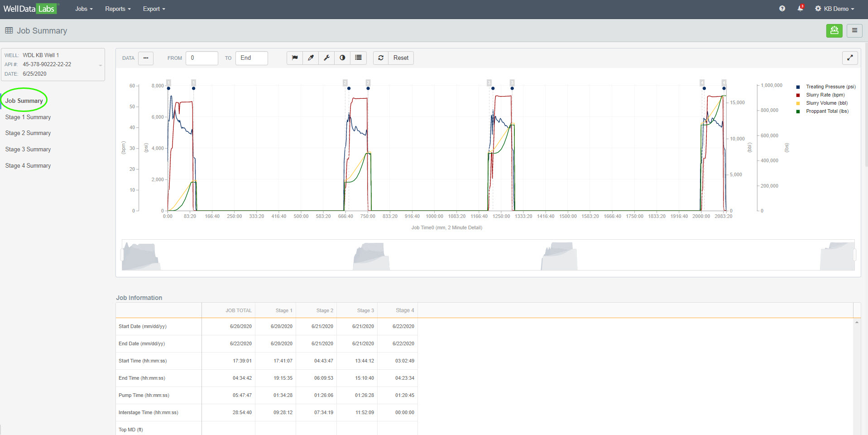Toggle Slurry Rate series in legend
868x435 pixels.
pyautogui.click(x=825, y=95)
